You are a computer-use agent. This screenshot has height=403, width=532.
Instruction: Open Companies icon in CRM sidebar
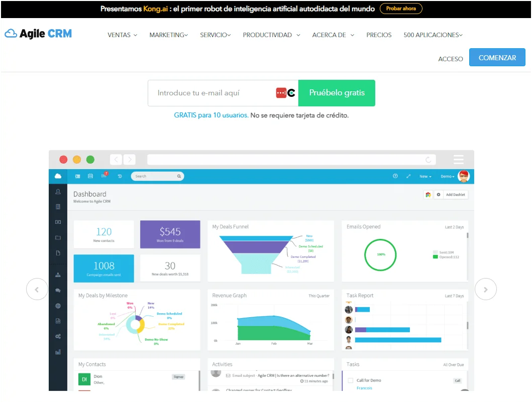58,207
